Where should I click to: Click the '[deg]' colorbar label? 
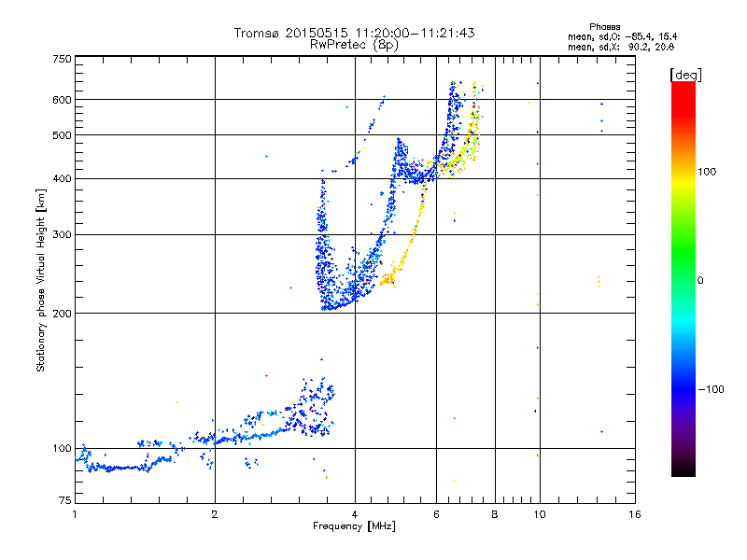click(685, 75)
